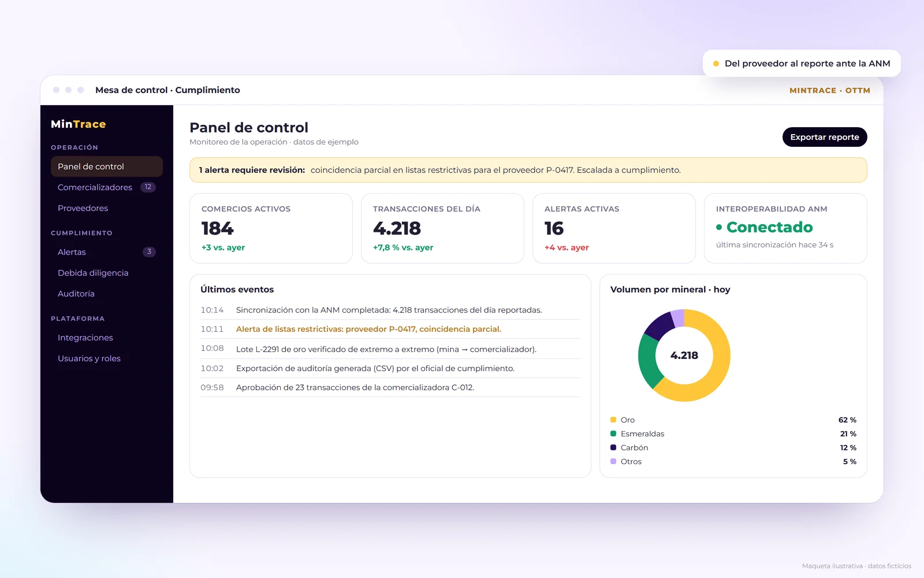Click the '+4 vs. ayer' change value
The width and height of the screenshot is (924, 578).
point(567,247)
